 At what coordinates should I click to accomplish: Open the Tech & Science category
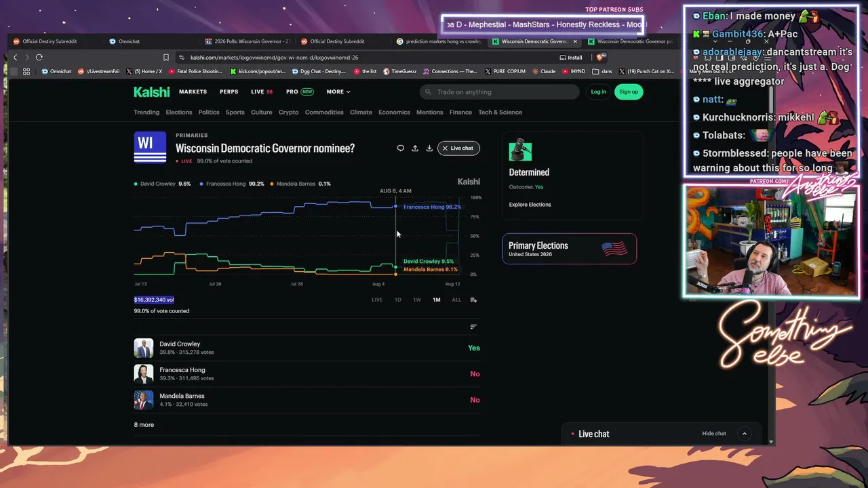500,113
